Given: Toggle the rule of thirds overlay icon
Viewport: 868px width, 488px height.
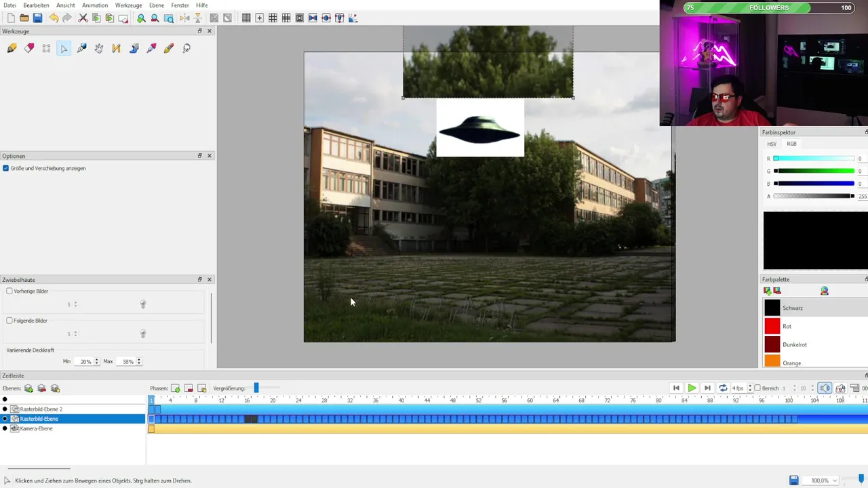Looking at the screenshot, I should click(x=273, y=18).
